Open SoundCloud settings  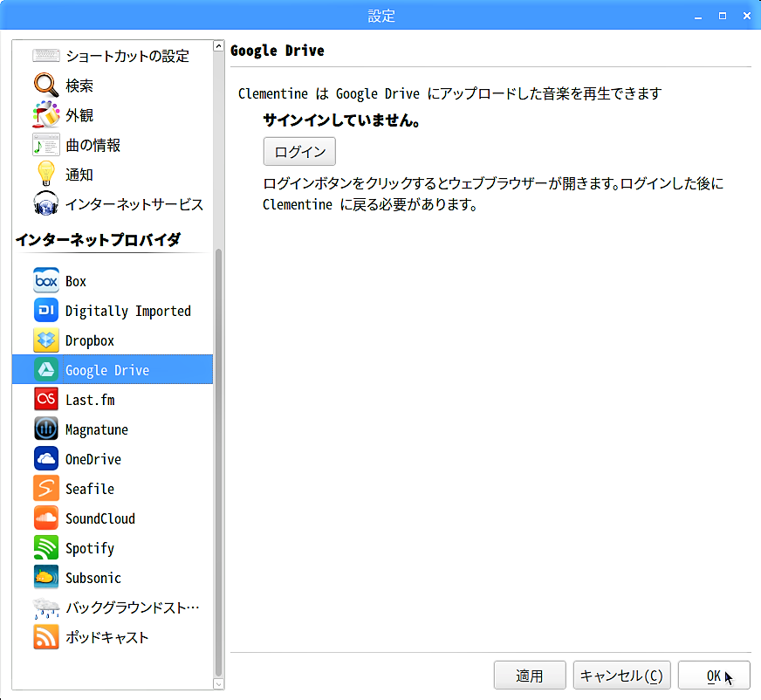click(113, 518)
